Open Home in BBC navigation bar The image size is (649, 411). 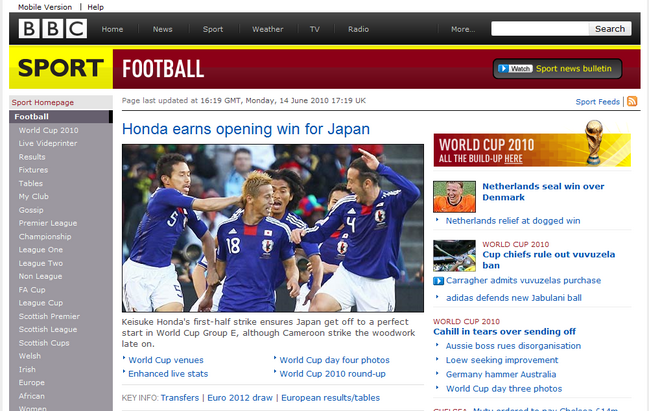click(x=112, y=29)
